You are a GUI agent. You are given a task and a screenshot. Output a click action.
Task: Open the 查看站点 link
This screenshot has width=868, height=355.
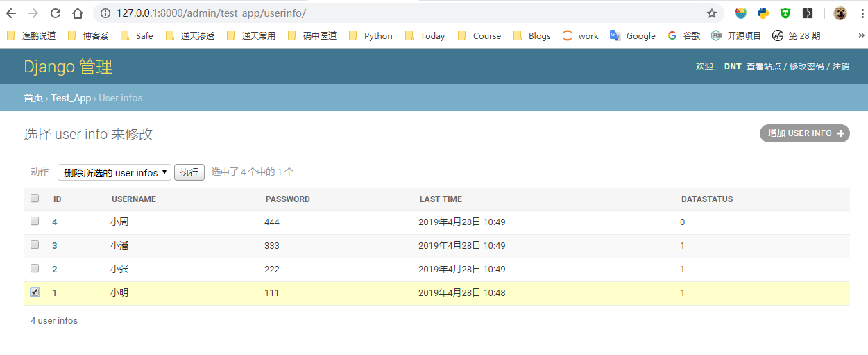[764, 67]
